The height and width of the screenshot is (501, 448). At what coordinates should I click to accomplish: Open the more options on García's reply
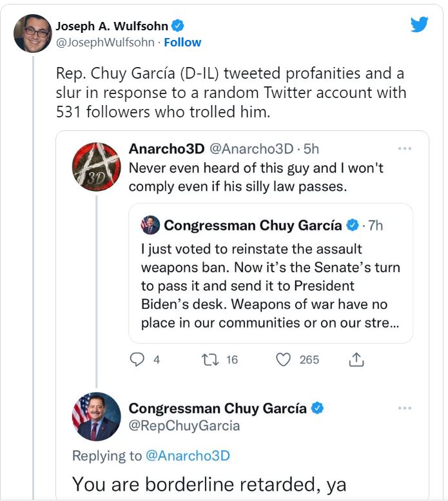[x=404, y=408]
